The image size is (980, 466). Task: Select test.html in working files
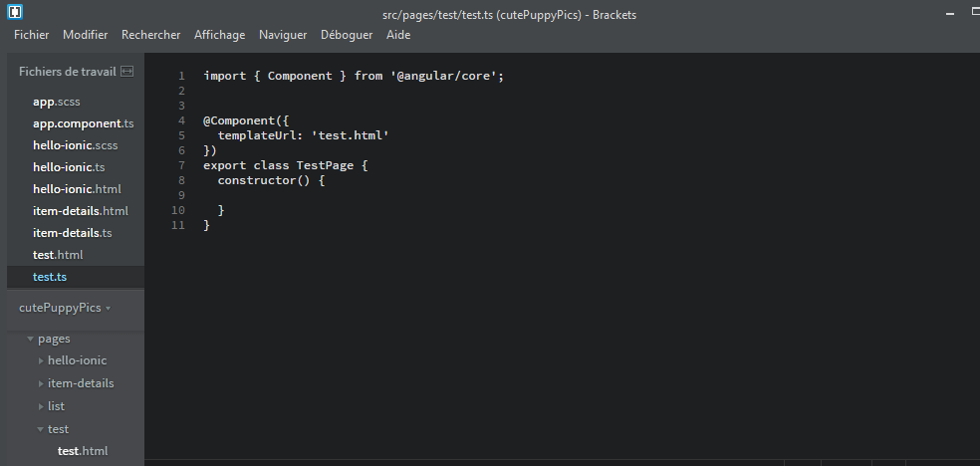click(58, 255)
